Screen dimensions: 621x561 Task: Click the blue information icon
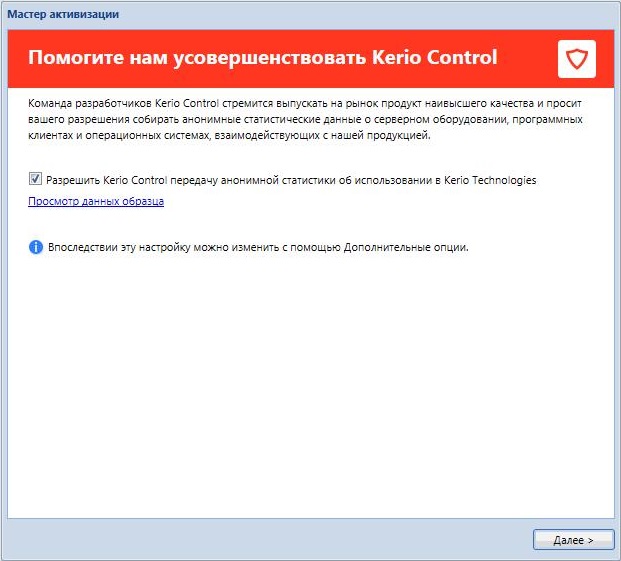pos(36,247)
